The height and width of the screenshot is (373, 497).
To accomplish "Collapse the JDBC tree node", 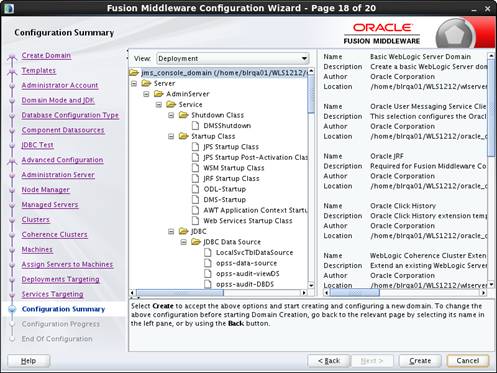I will pos(171,231).
